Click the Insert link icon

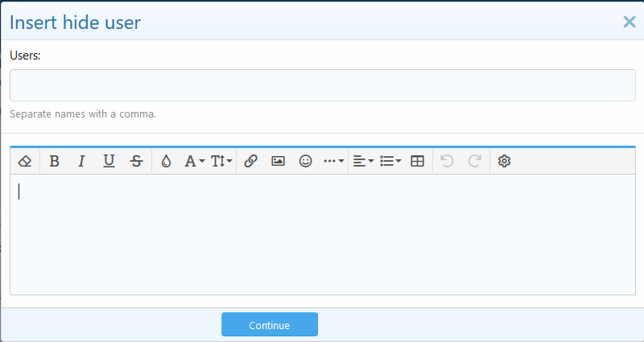250,161
